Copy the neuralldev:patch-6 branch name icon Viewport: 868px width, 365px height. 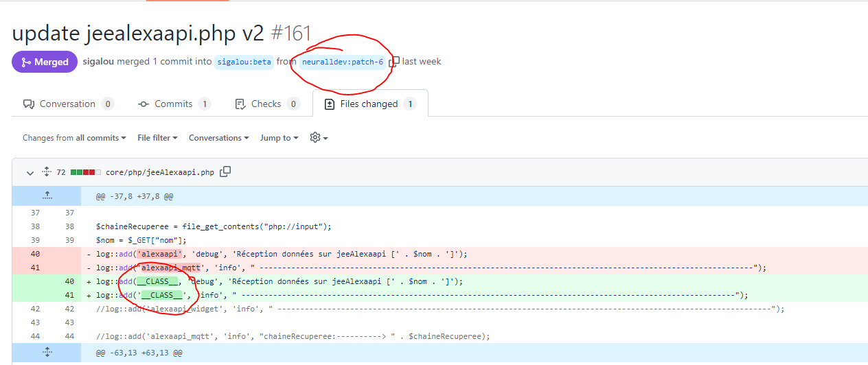tap(394, 62)
